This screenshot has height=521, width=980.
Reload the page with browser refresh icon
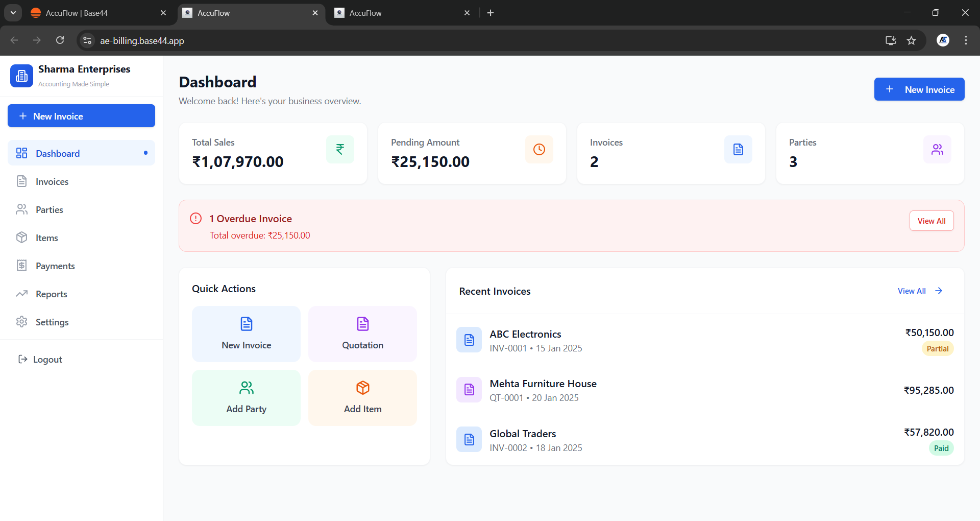pyautogui.click(x=60, y=40)
